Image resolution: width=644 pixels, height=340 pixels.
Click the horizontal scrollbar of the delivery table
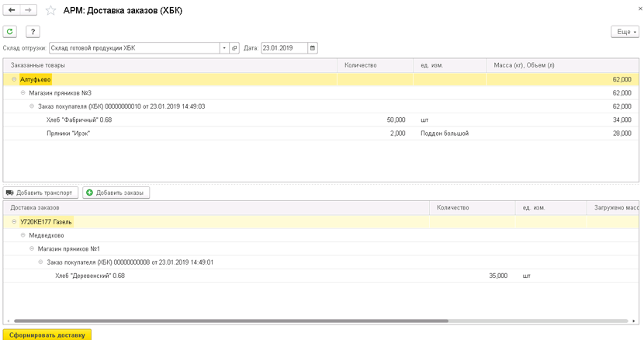tap(230, 321)
